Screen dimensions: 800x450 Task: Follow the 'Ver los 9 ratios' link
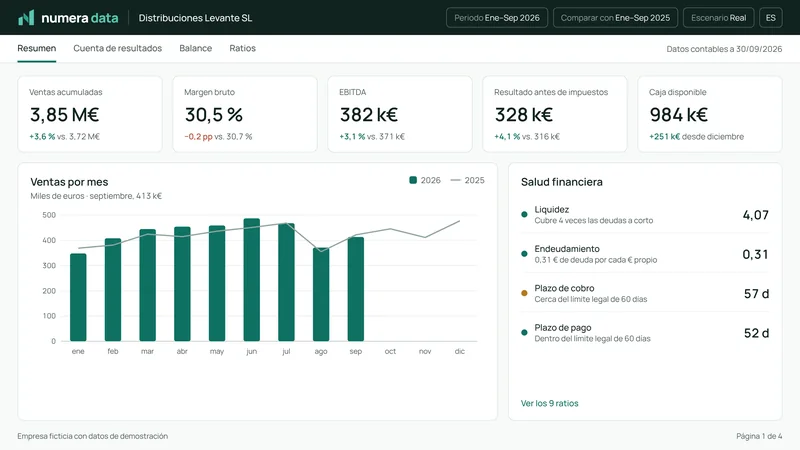point(549,403)
